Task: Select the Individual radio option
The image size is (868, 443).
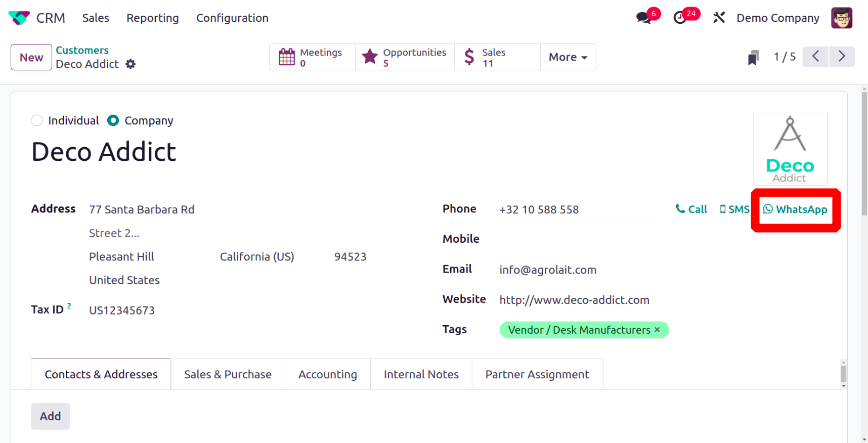Action: (37, 120)
